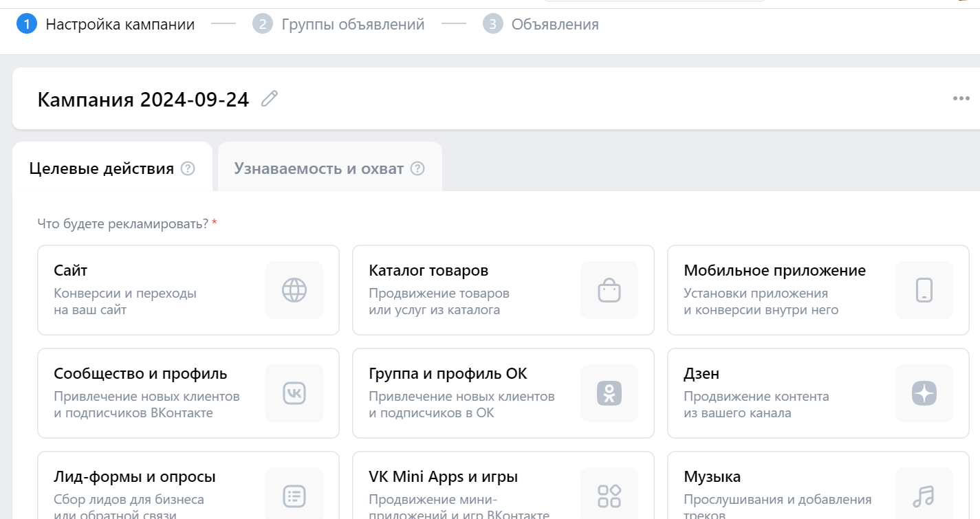This screenshot has width=980, height=519.
Task: Select Сайт as advertising object
Action: click(188, 290)
